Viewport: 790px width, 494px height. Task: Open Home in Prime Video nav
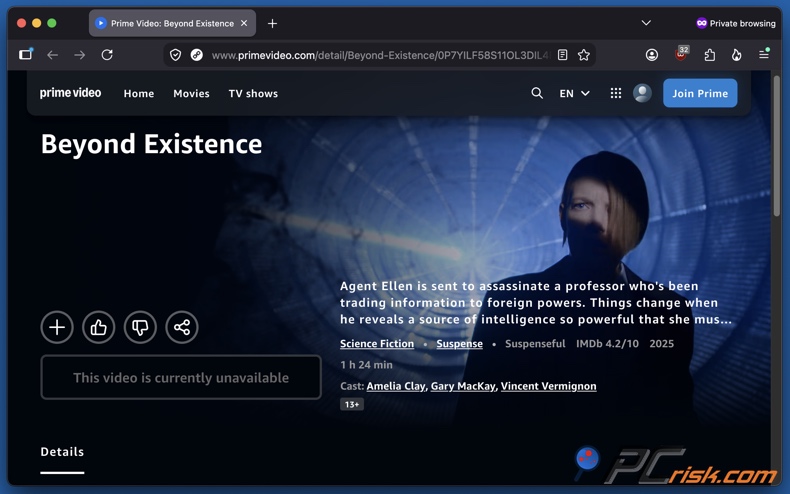coord(139,93)
